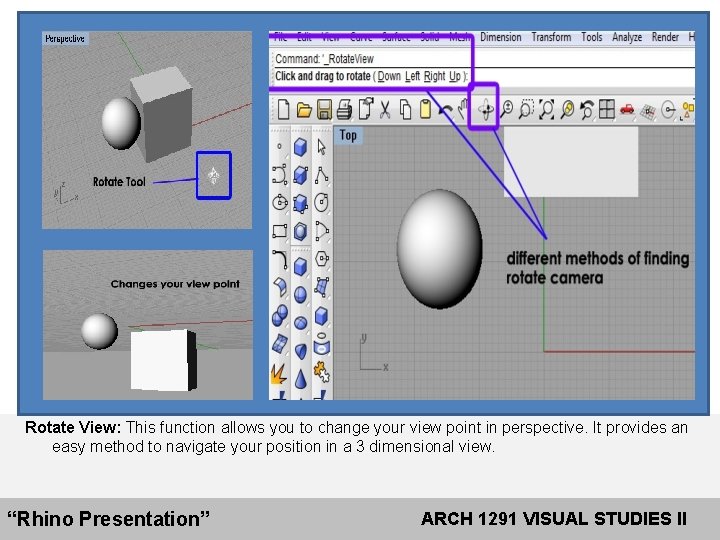Select the Rectangle tool icon
This screenshot has height=540, width=720.
[x=280, y=231]
